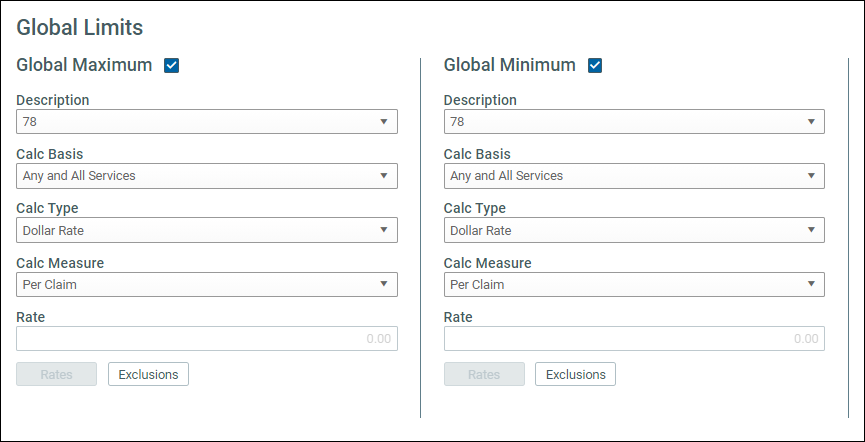The width and height of the screenshot is (865, 442).
Task: Open Description dropdown under Global Minimum
Action: (634, 121)
